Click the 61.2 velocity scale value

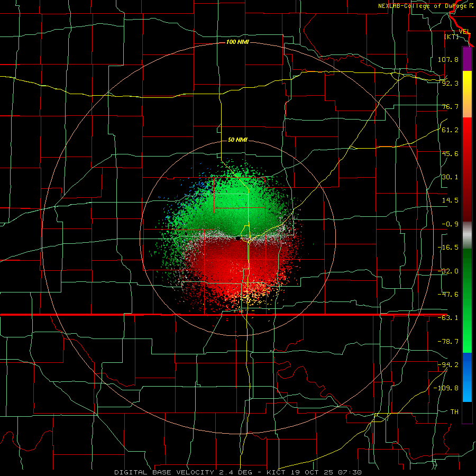[x=450, y=130]
